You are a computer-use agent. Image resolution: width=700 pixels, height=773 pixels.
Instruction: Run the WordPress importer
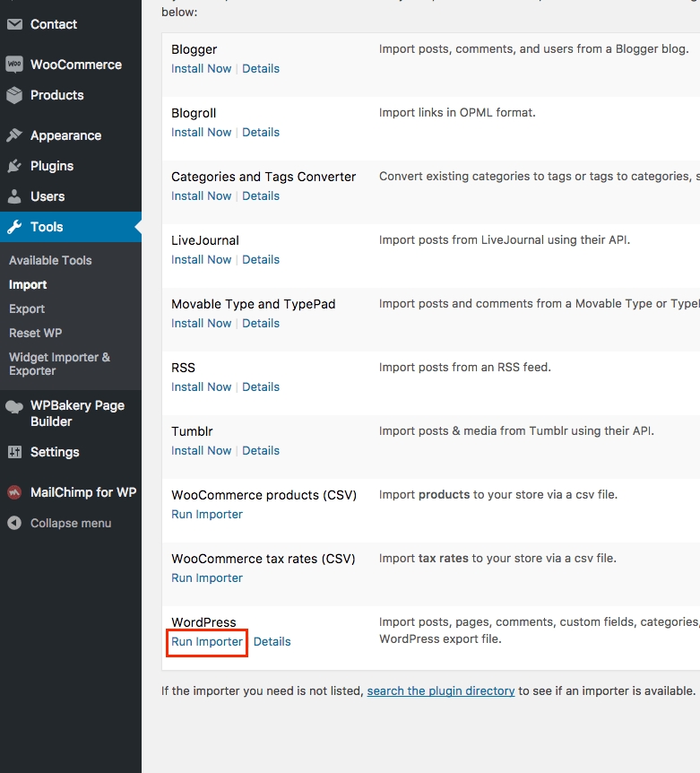207,642
